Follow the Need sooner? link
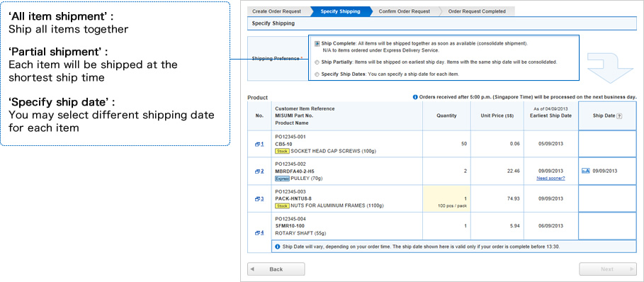The height and width of the screenshot is (282, 644). tap(550, 178)
